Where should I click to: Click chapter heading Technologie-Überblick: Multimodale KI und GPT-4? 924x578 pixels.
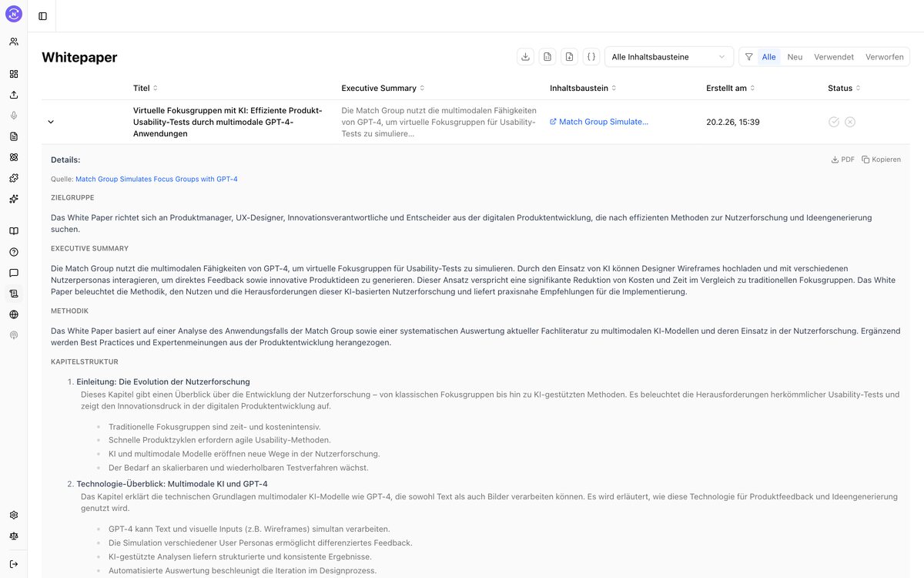tap(172, 484)
